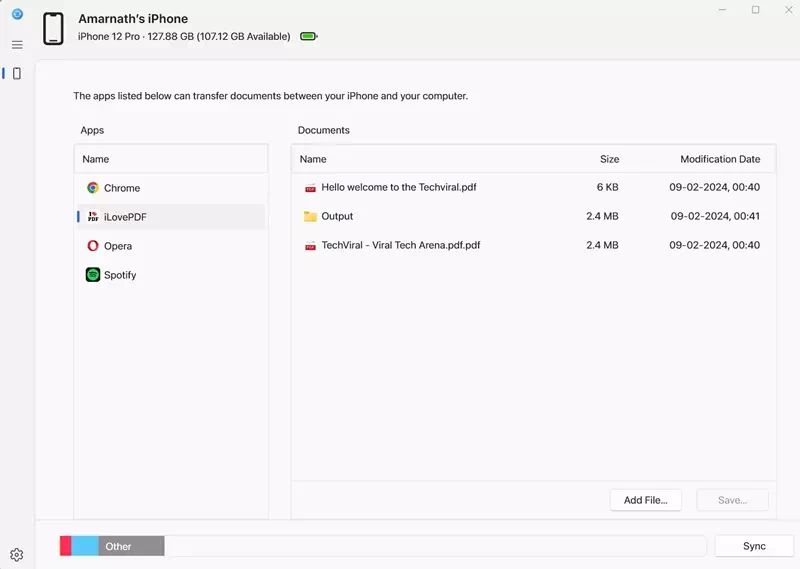The image size is (800, 569).
Task: Click the Apple Devices app logo icon
Action: [17, 14]
